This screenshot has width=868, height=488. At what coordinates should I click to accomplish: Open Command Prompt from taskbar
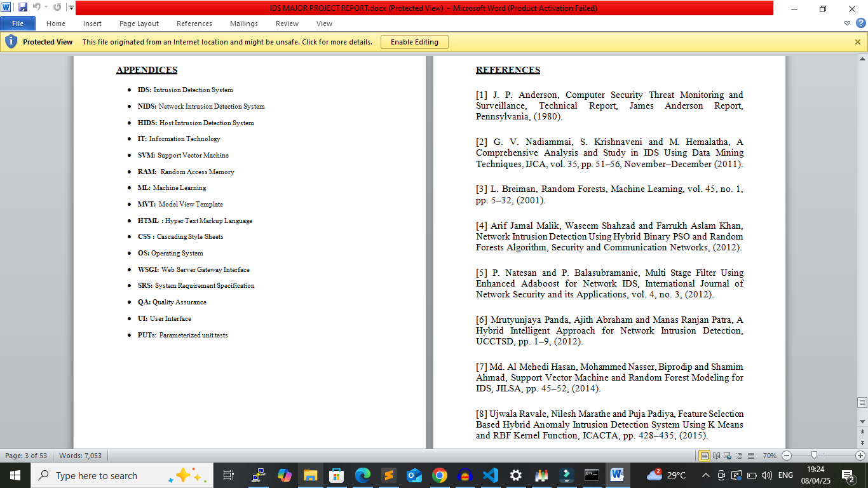point(592,475)
